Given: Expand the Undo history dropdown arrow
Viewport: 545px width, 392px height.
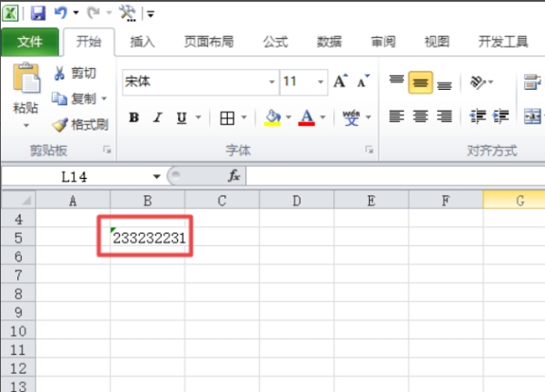Looking at the screenshot, I should pyautogui.click(x=76, y=14).
